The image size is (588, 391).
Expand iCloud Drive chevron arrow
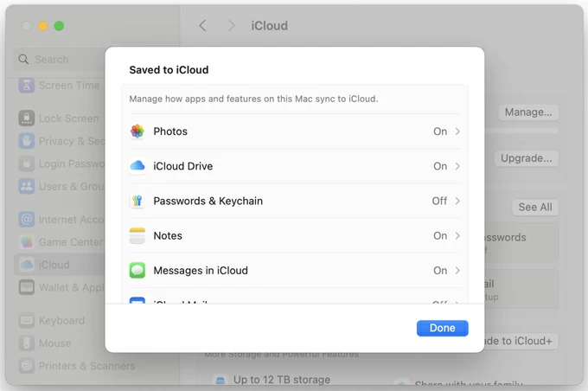(457, 166)
